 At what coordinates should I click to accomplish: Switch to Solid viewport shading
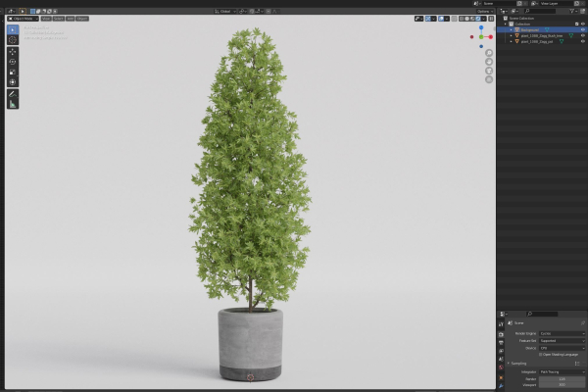[x=466, y=19]
